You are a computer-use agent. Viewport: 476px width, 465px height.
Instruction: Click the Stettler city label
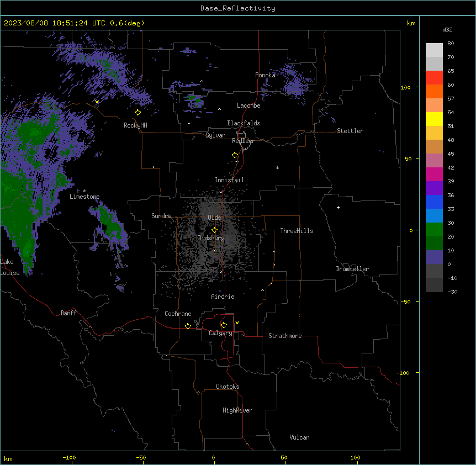pos(350,131)
